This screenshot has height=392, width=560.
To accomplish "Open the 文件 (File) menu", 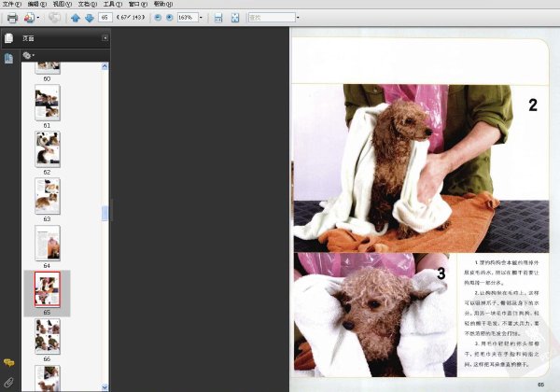I will point(12,4).
